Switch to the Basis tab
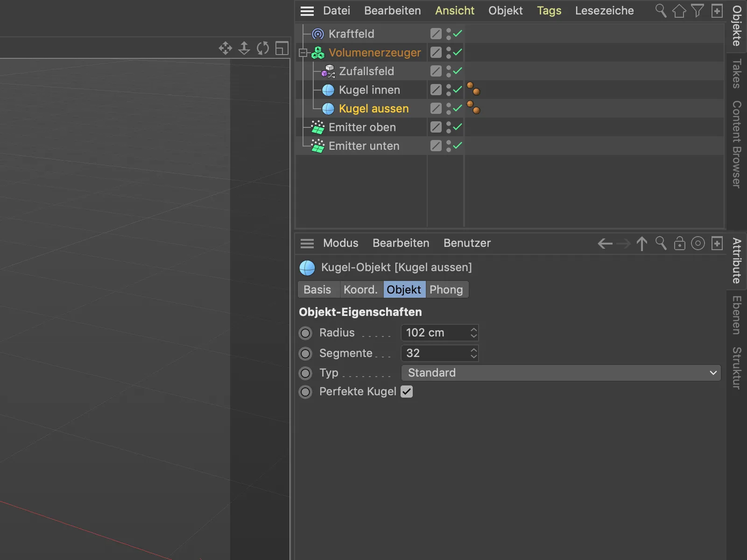747x560 pixels. [x=317, y=290]
